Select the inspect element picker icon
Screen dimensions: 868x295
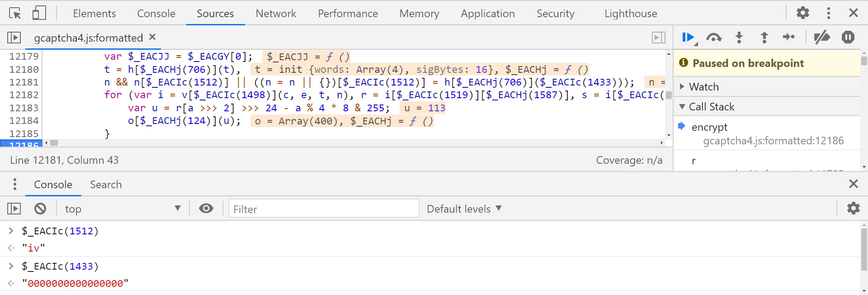coord(15,14)
